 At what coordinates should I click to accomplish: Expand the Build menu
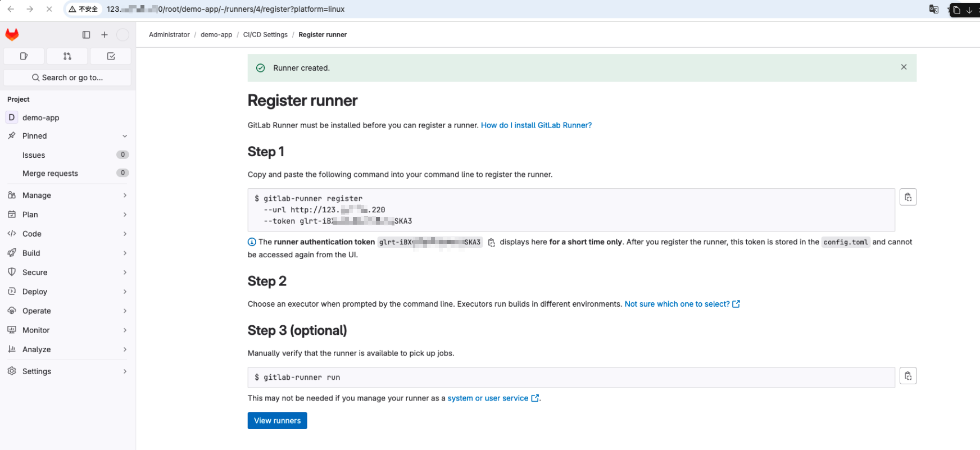pos(67,253)
